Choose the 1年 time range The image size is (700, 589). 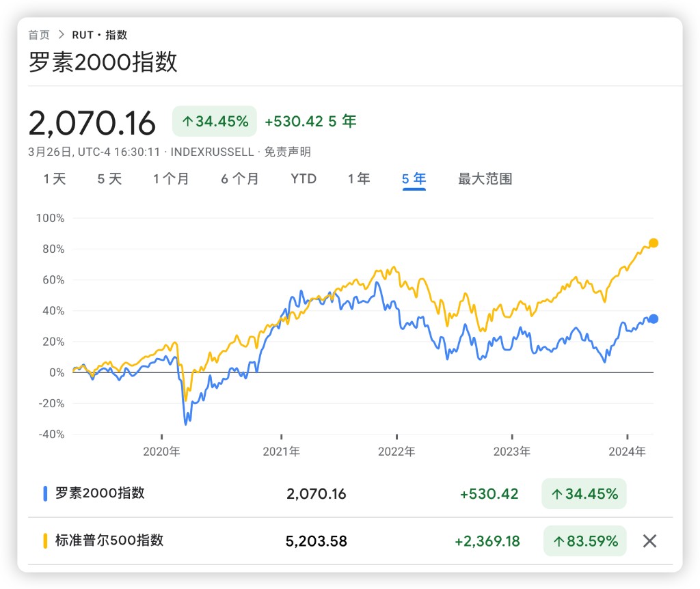tap(359, 179)
